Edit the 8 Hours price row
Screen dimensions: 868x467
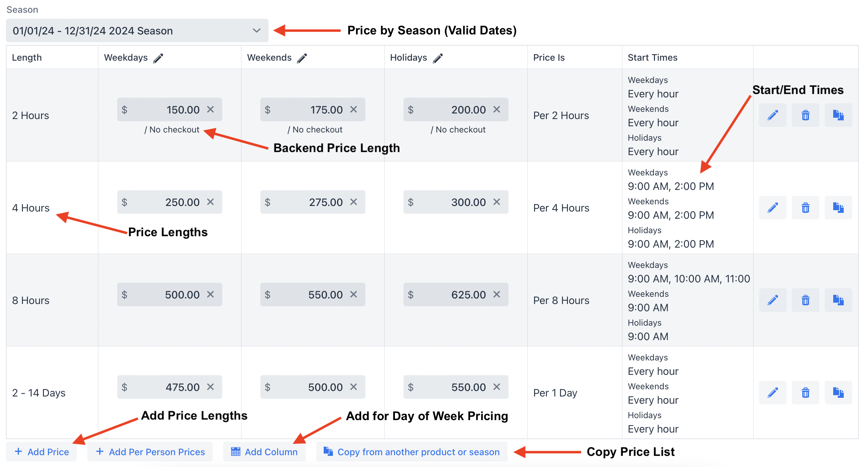773,300
